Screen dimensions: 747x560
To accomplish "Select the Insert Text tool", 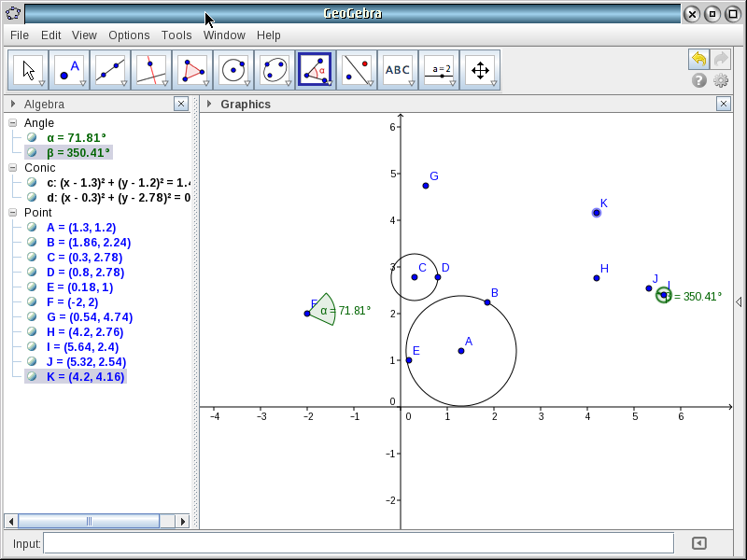I will (397, 69).
